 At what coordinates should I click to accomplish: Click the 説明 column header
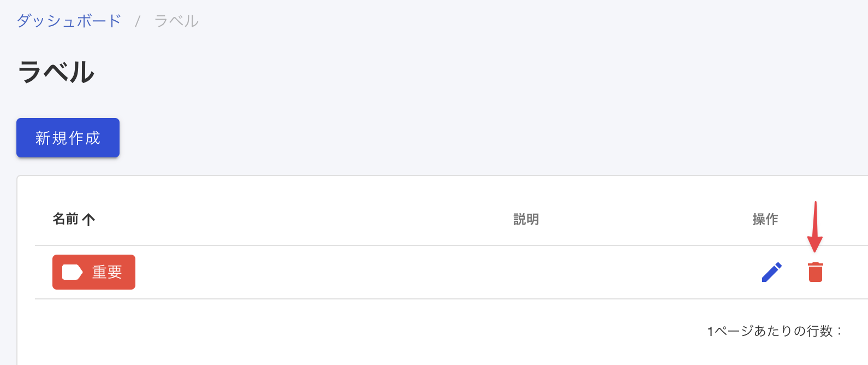tap(526, 219)
